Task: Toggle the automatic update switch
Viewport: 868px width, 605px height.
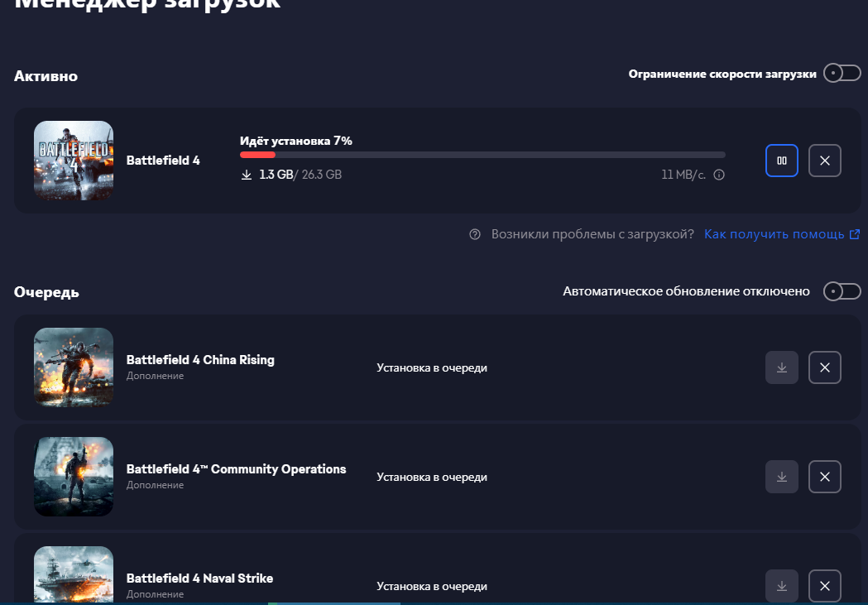Action: coord(842,291)
